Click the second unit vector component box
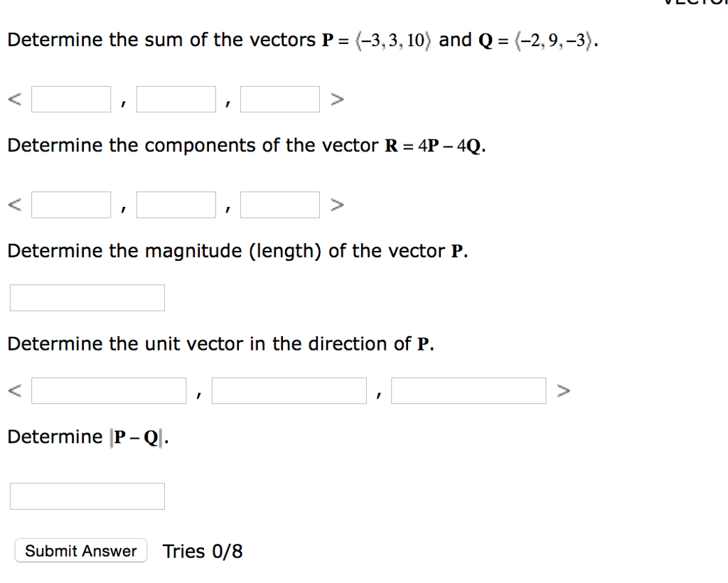This screenshot has width=728, height=583. click(x=289, y=390)
